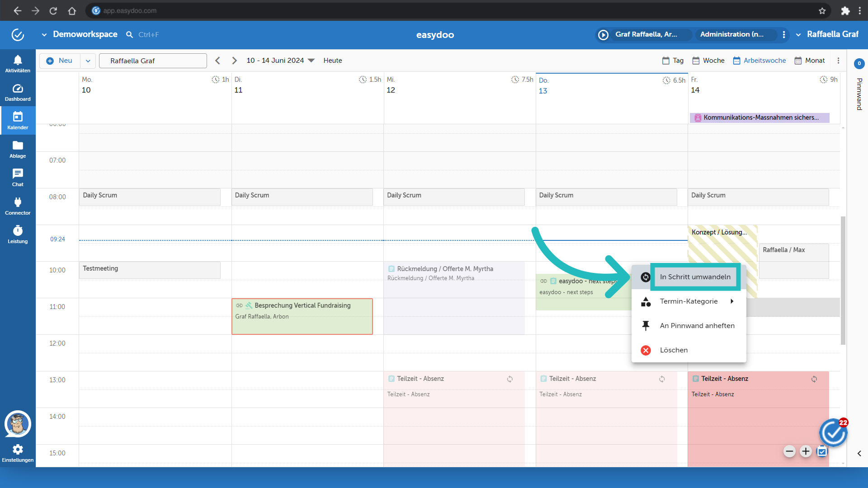The height and width of the screenshot is (488, 868).
Task: Open the Kalender module
Action: [18, 121]
